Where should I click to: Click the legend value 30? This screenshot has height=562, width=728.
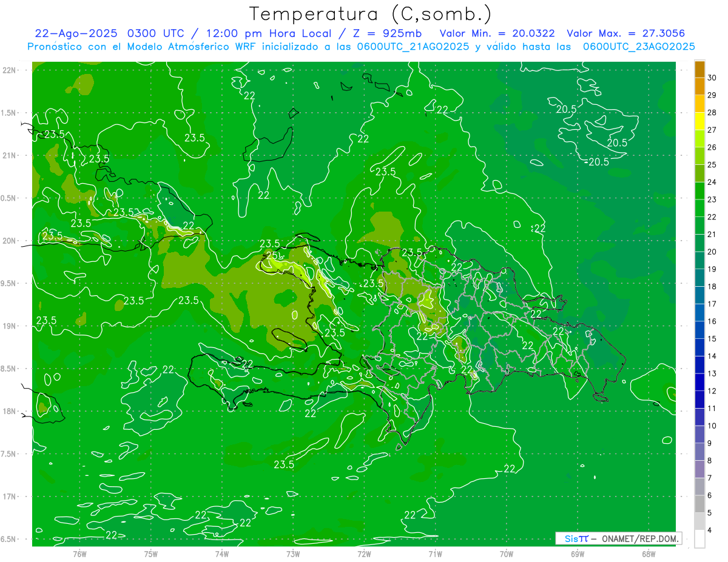click(x=712, y=78)
